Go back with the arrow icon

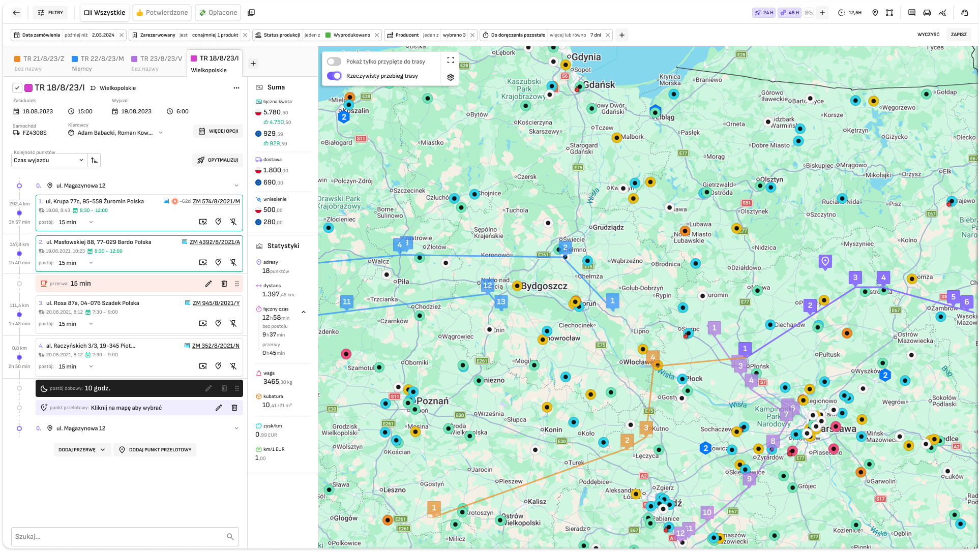pos(16,13)
